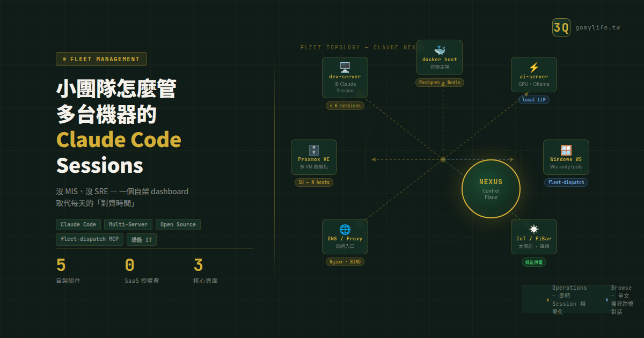The width and height of the screenshot is (644, 338).
Task: Click the '6 sessions' pill
Action: pos(345,106)
